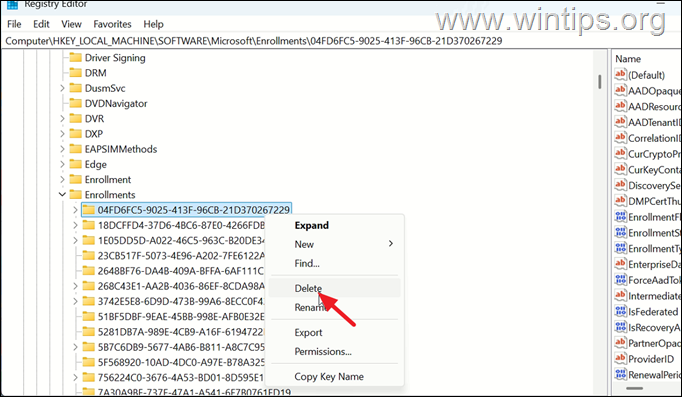The width and height of the screenshot is (682, 397).
Task: Collapse the Enrollments key
Action: tap(62, 194)
